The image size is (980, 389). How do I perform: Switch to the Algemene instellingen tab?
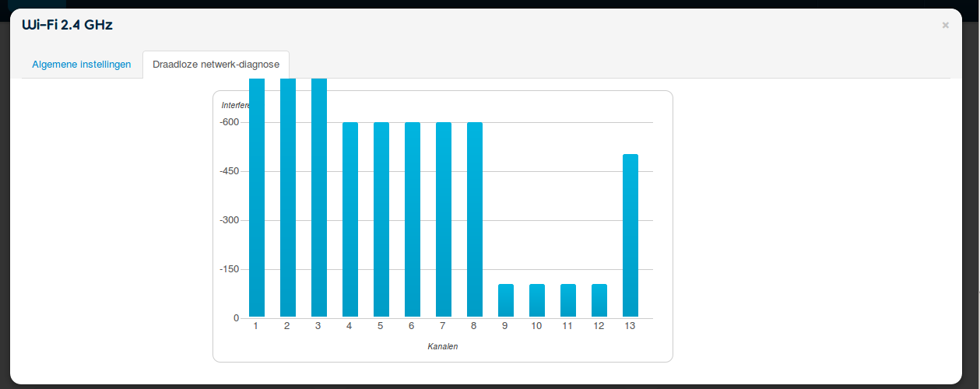(x=81, y=65)
